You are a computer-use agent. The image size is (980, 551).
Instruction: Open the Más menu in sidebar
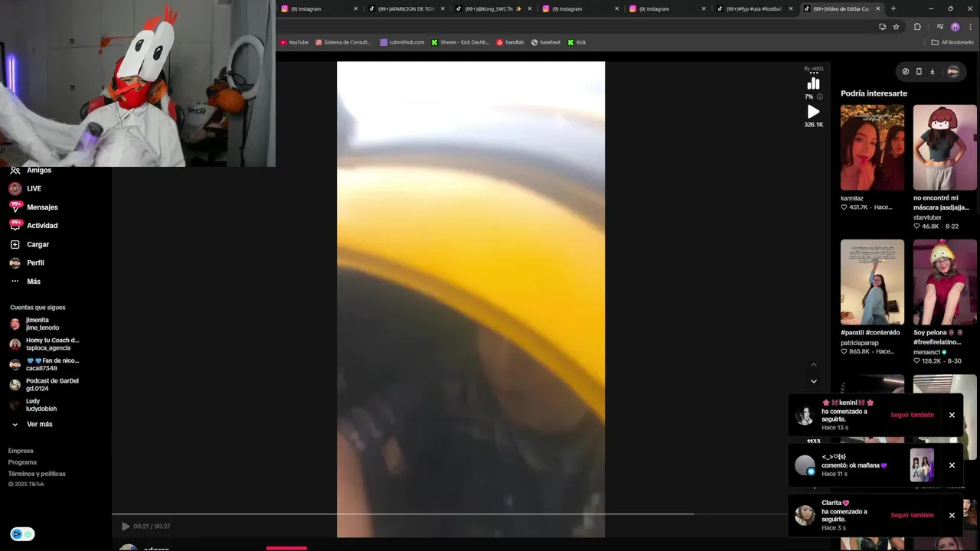[x=25, y=282]
